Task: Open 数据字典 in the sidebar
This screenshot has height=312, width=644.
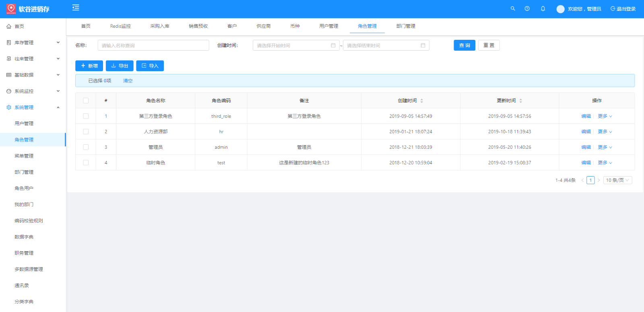Action: (24, 237)
